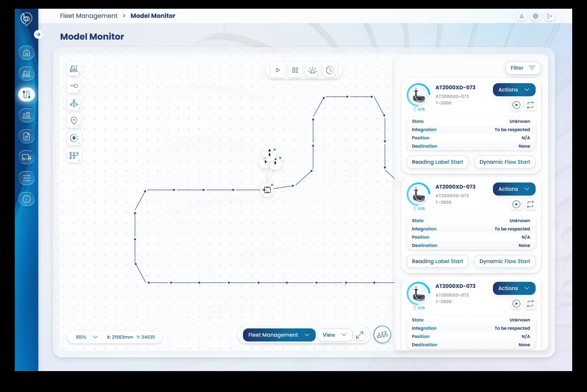The height and width of the screenshot is (392, 587).
Task: Select the node-line tool icon on canvas
Action: tap(74, 86)
